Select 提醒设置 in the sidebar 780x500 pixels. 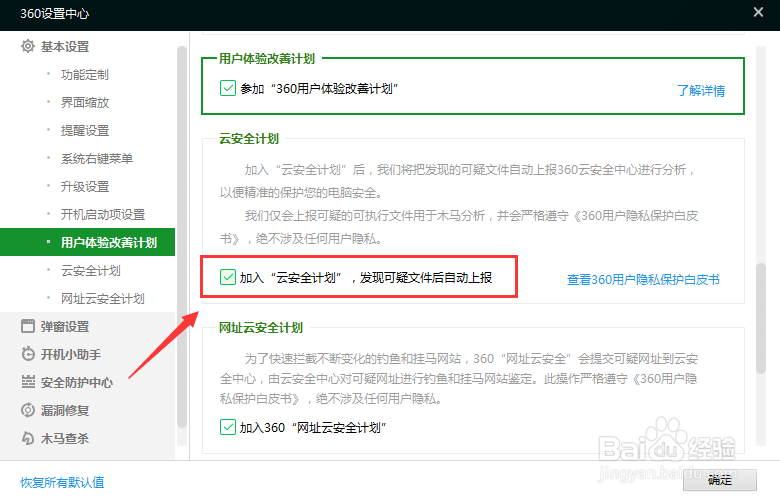click(x=85, y=130)
